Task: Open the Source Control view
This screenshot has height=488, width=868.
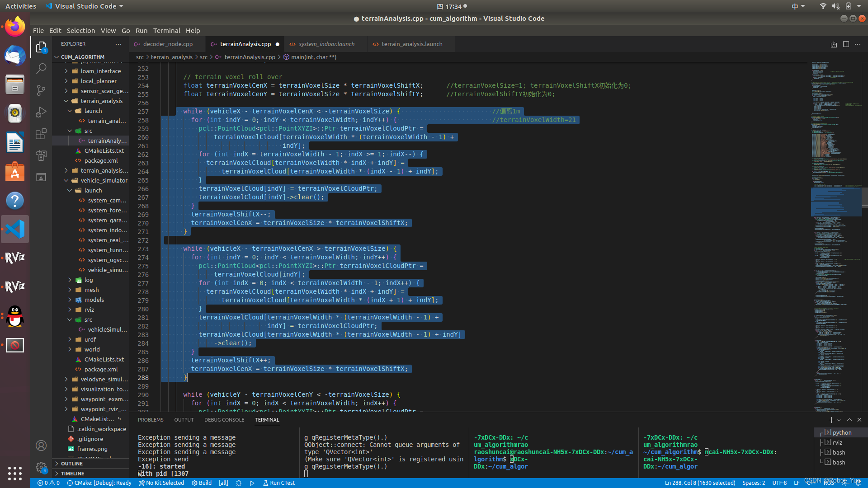Action: [x=41, y=90]
